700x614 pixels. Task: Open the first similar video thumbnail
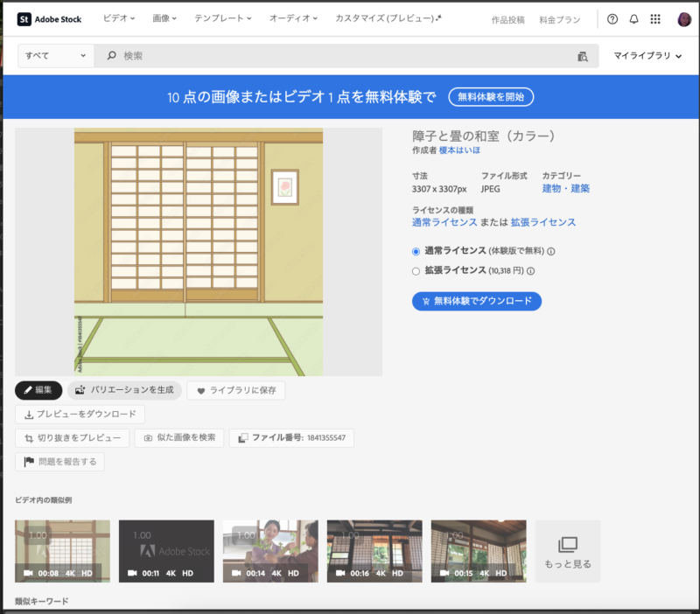point(62,551)
